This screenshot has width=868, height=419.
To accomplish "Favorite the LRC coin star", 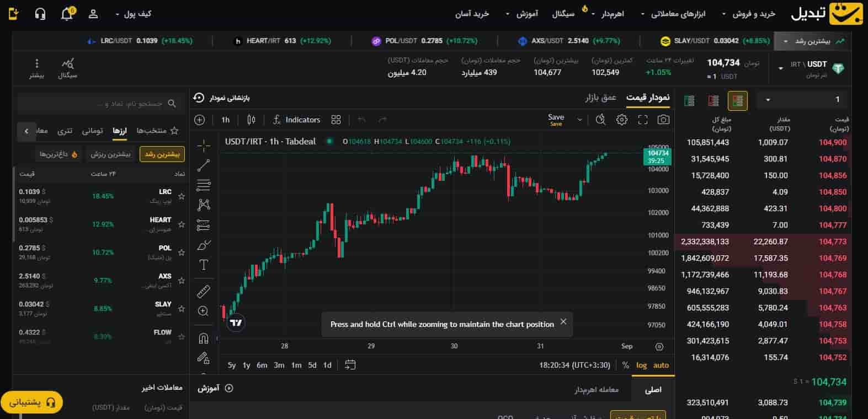I will (x=182, y=196).
